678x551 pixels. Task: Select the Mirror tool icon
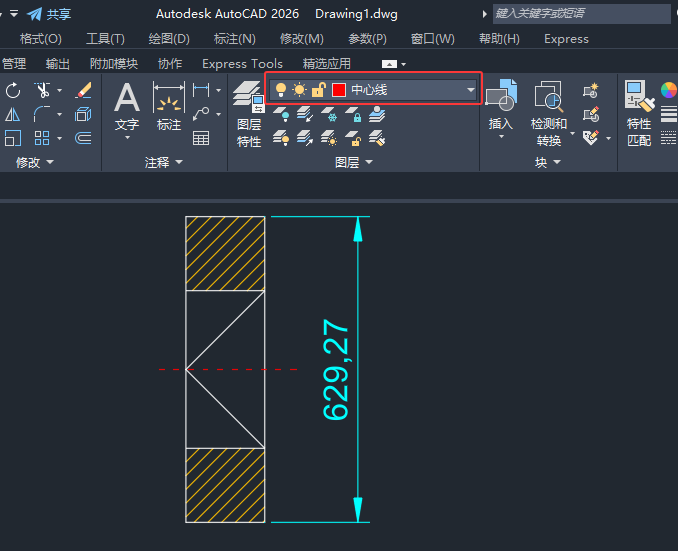click(13, 115)
